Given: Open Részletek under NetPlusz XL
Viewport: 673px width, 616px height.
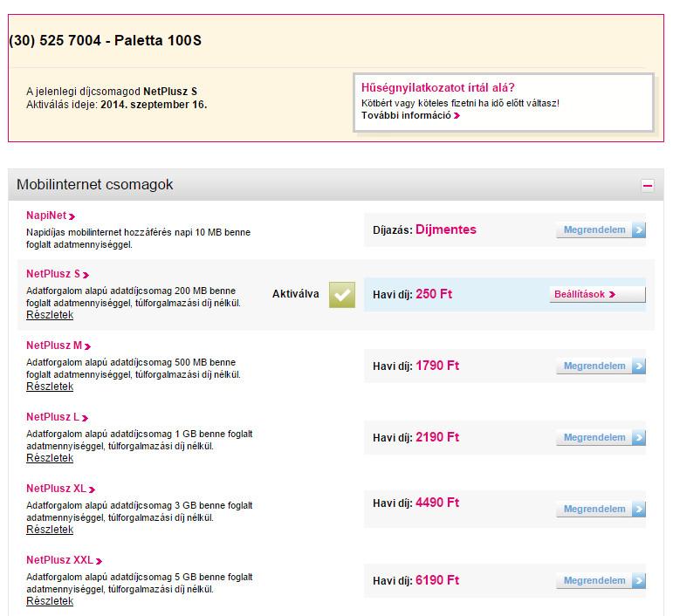Looking at the screenshot, I should 50,530.
